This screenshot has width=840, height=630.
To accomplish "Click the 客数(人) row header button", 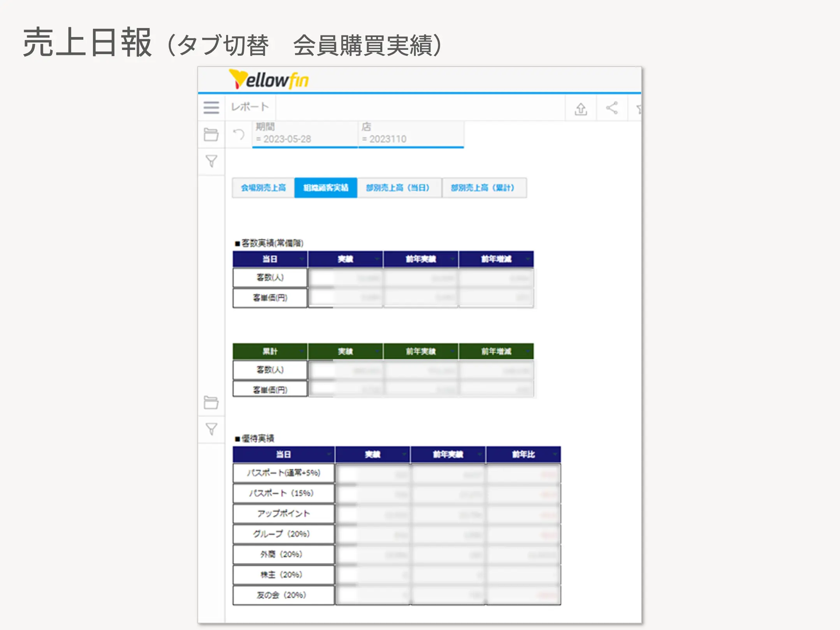I will (269, 278).
